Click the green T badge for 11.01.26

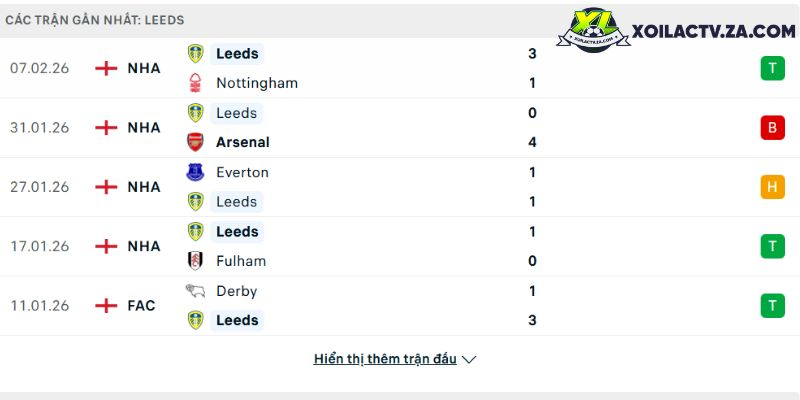772,306
